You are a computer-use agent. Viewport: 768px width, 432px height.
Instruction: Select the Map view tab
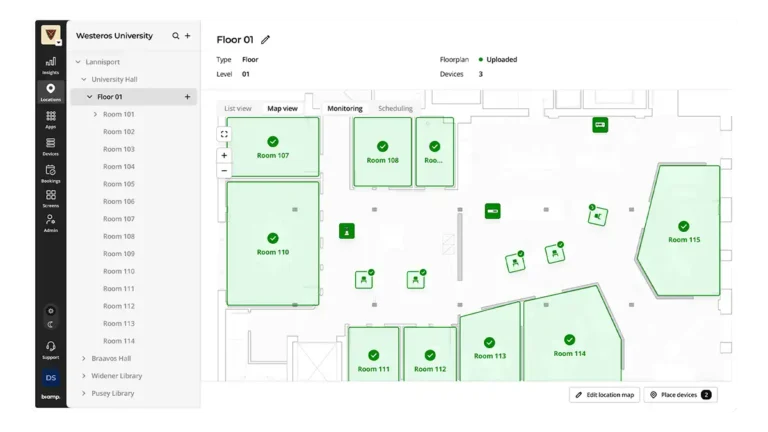point(282,108)
